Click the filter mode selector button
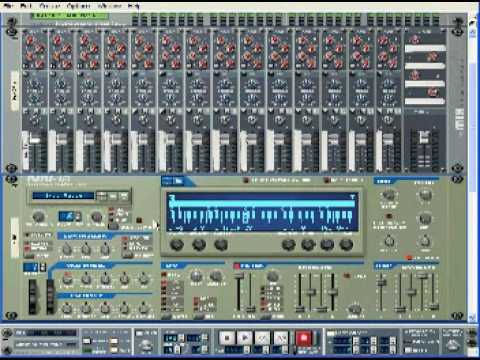The width and height of the screenshot is (480, 360). coord(266,316)
